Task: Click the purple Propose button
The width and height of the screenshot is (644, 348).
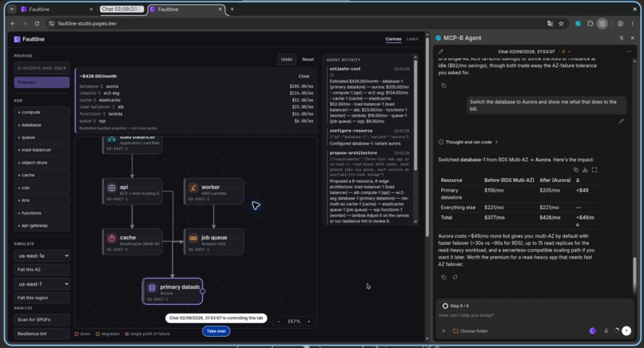Action: (x=42, y=82)
